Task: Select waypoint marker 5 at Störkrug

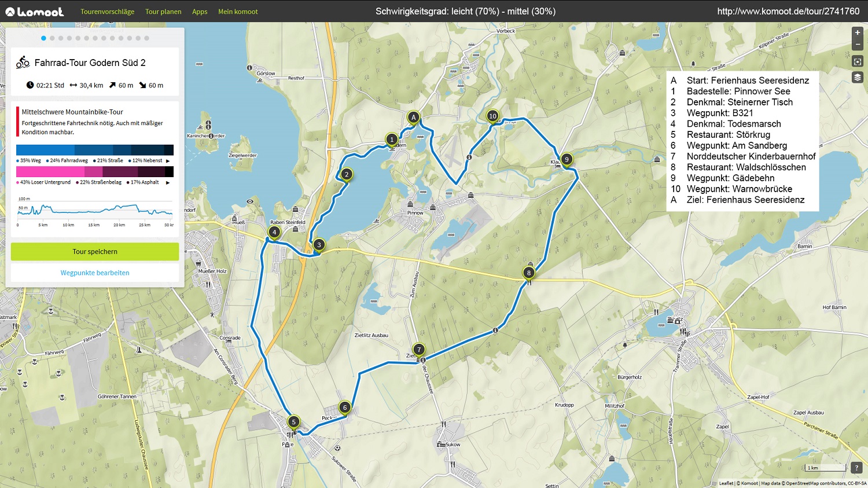Action: 293,422
